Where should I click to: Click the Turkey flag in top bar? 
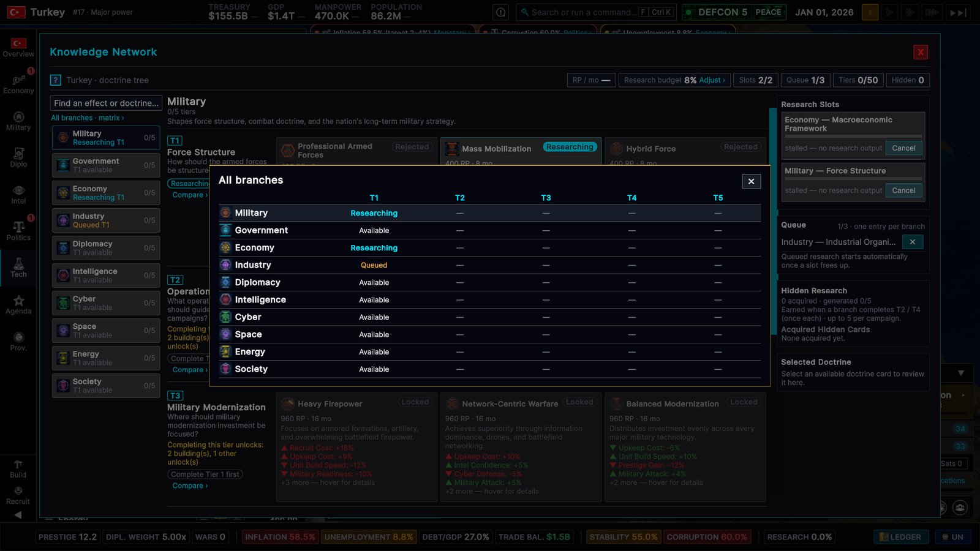pos(16,12)
